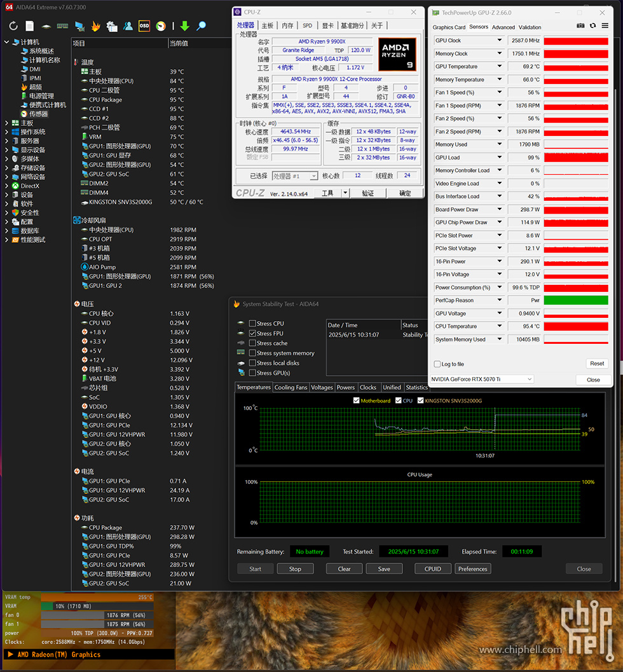
Task: Open the report document icon in AIDA64
Action: tap(30, 26)
